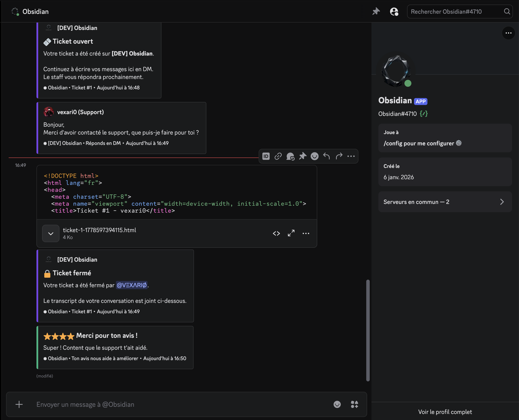Open the attachment's three-dot options menu

click(x=306, y=233)
